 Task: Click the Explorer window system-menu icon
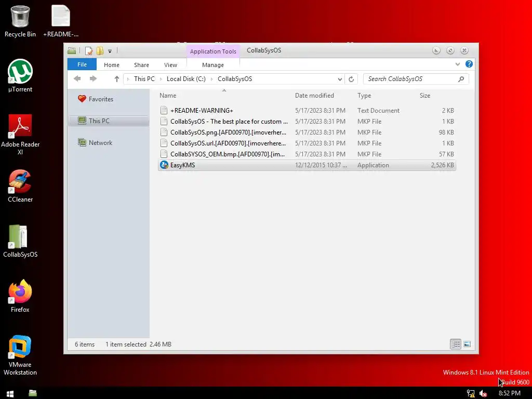point(72,51)
